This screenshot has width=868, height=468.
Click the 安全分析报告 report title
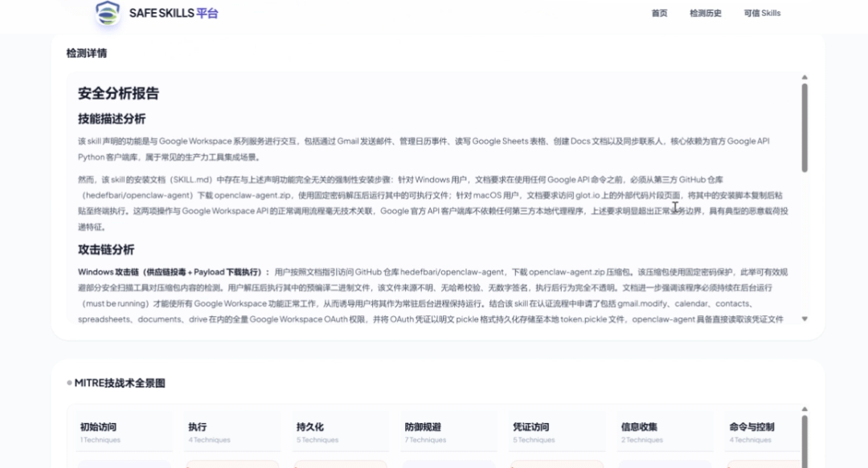click(x=118, y=93)
